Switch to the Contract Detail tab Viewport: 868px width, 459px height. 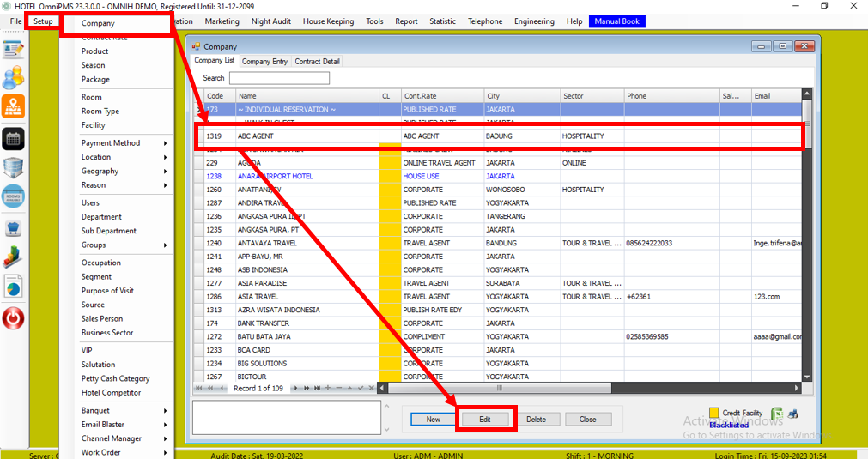click(x=317, y=62)
